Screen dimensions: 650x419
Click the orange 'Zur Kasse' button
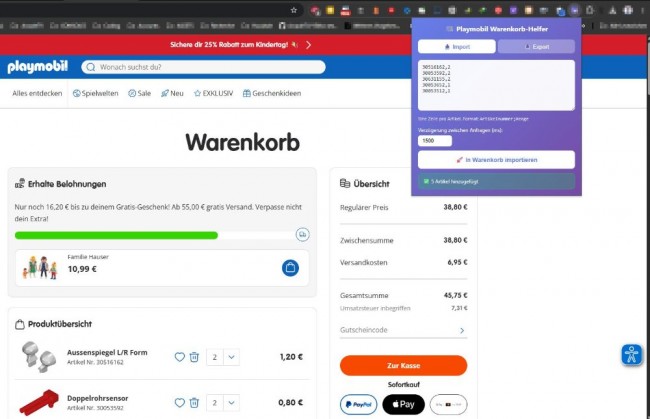[x=403, y=365]
